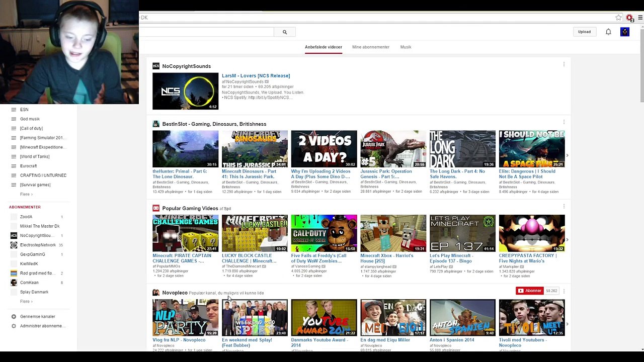Open options menu for Popular Gaming Videos section

tap(564, 206)
